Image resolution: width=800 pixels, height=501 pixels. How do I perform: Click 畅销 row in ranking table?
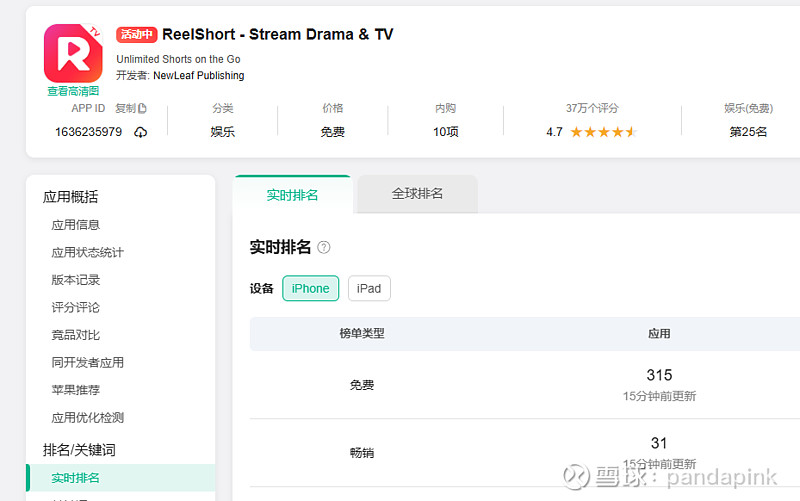[362, 453]
